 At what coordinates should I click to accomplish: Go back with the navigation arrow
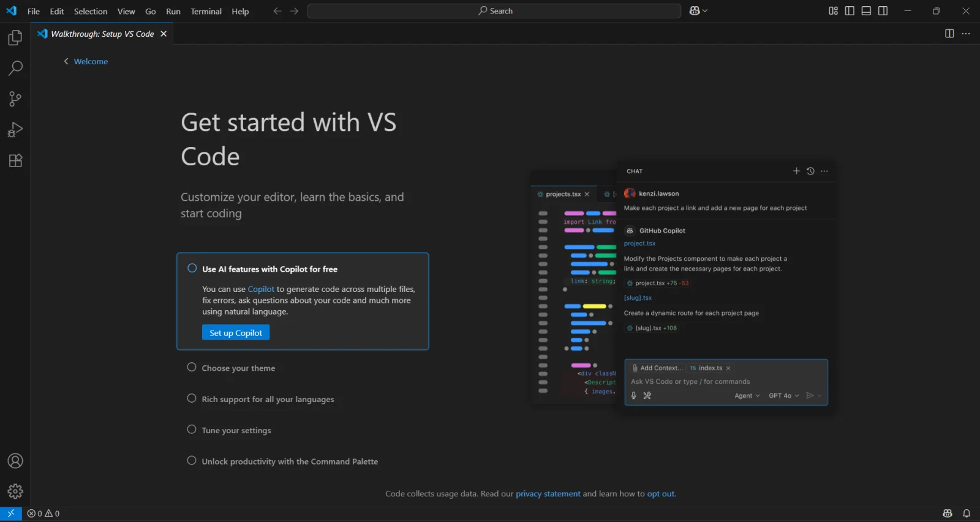[277, 11]
